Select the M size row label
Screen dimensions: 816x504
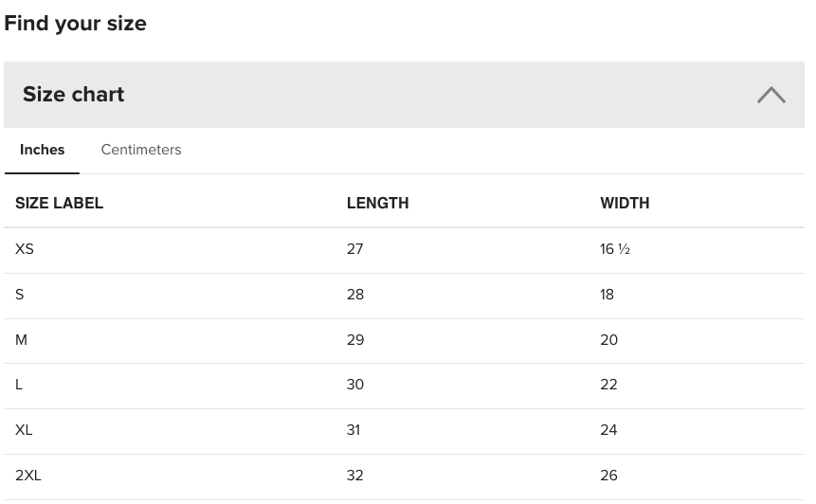(21, 340)
